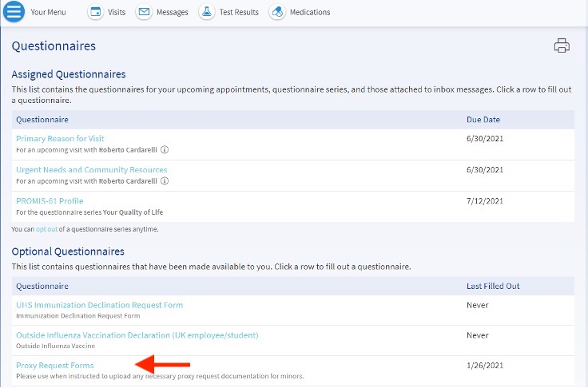Open the Medications menu label
Image resolution: width=588 pixels, height=388 pixels.
[x=310, y=12]
